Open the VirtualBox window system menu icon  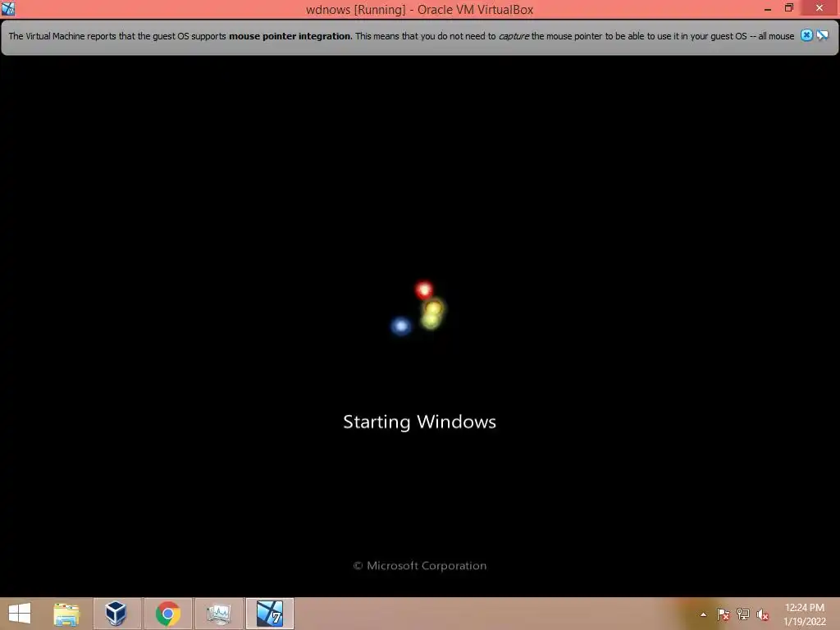click(x=8, y=8)
